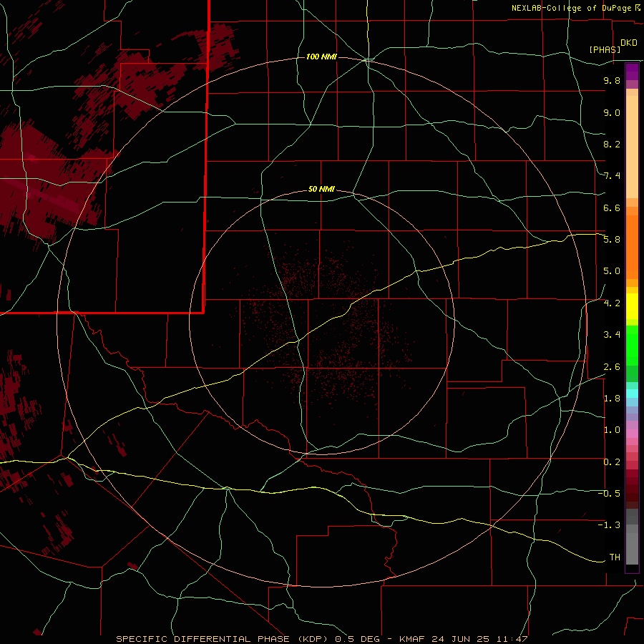Click the TH label at the scale bottom
This screenshot has width=644, height=644.
[615, 557]
